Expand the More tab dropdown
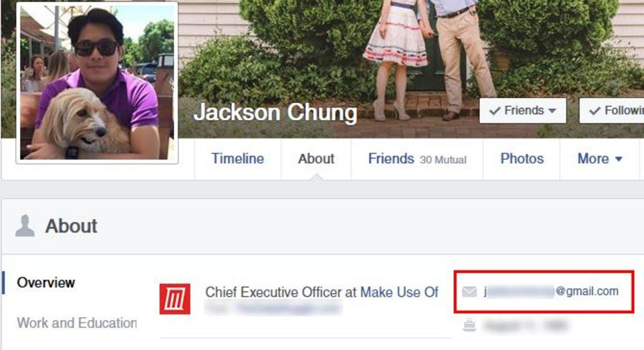644x350 pixels. click(x=599, y=159)
